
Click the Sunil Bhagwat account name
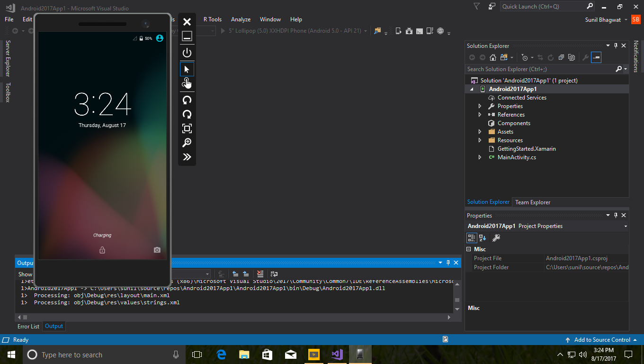click(604, 19)
